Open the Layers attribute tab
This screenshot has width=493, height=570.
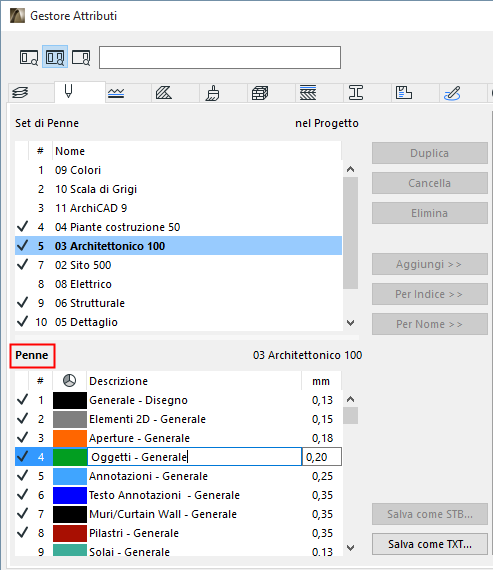(20, 92)
